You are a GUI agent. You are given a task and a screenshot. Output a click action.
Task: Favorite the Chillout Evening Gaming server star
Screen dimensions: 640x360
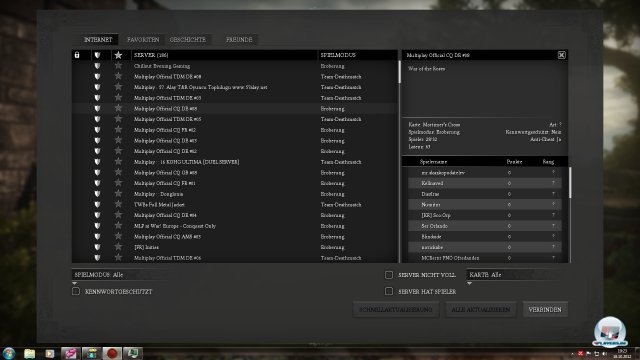tap(118, 66)
